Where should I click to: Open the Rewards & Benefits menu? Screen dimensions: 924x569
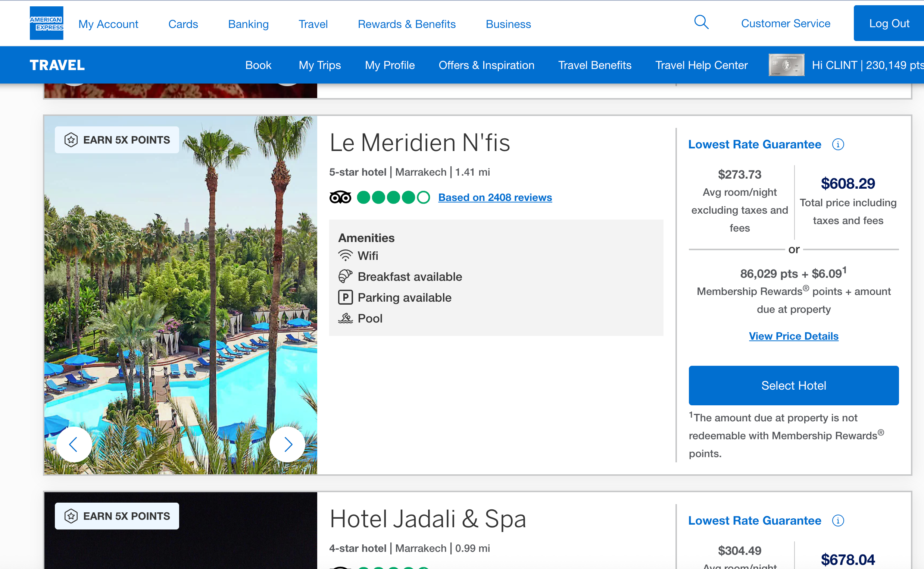(406, 24)
